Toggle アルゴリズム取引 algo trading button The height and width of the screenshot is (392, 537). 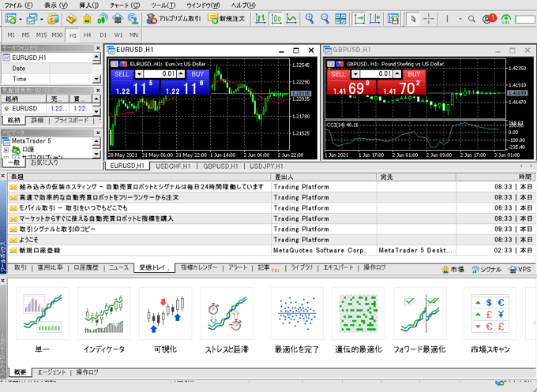tap(173, 19)
